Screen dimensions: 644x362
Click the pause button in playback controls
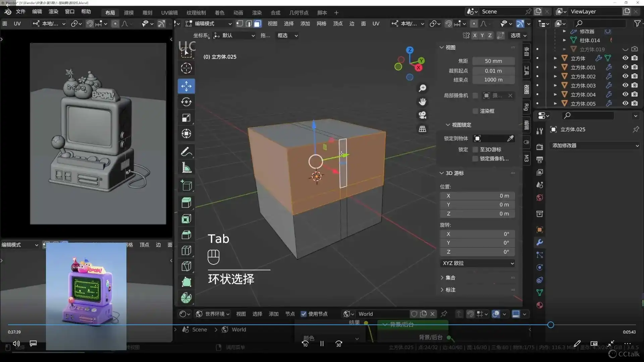321,344
